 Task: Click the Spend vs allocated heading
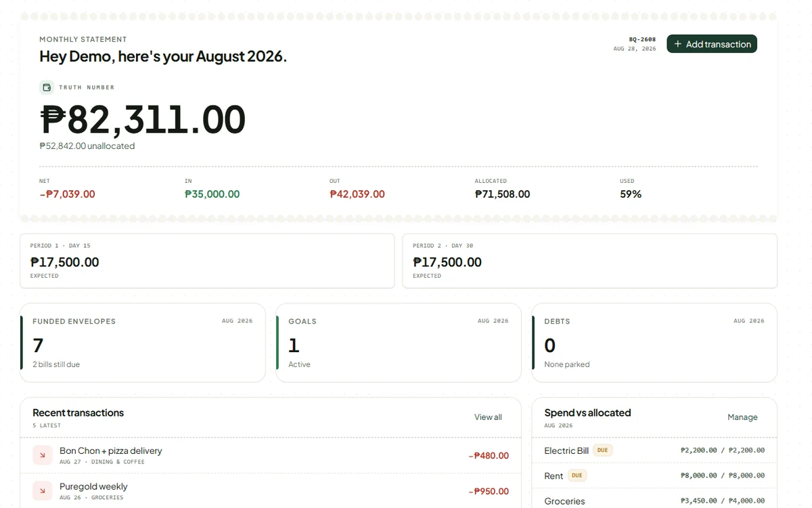pyautogui.click(x=587, y=412)
